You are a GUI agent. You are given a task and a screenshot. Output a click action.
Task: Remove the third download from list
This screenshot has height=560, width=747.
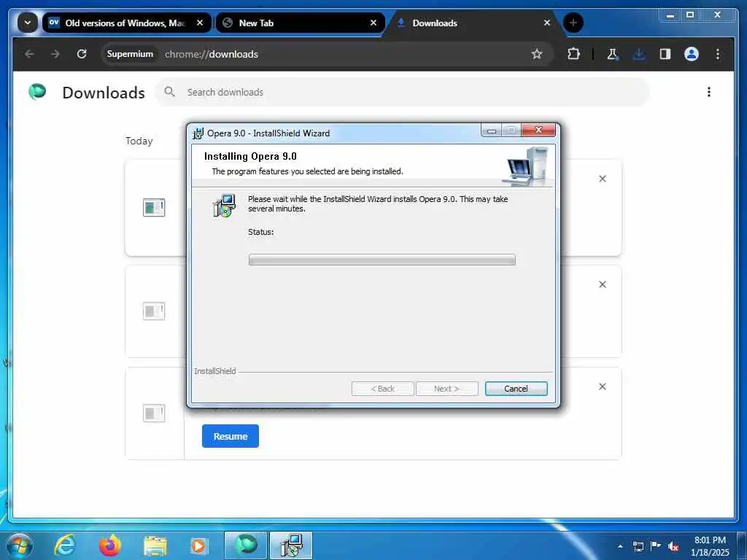603,386
